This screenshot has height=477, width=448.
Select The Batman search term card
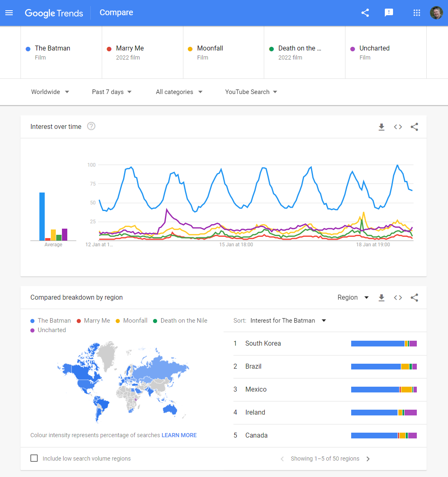(x=62, y=52)
